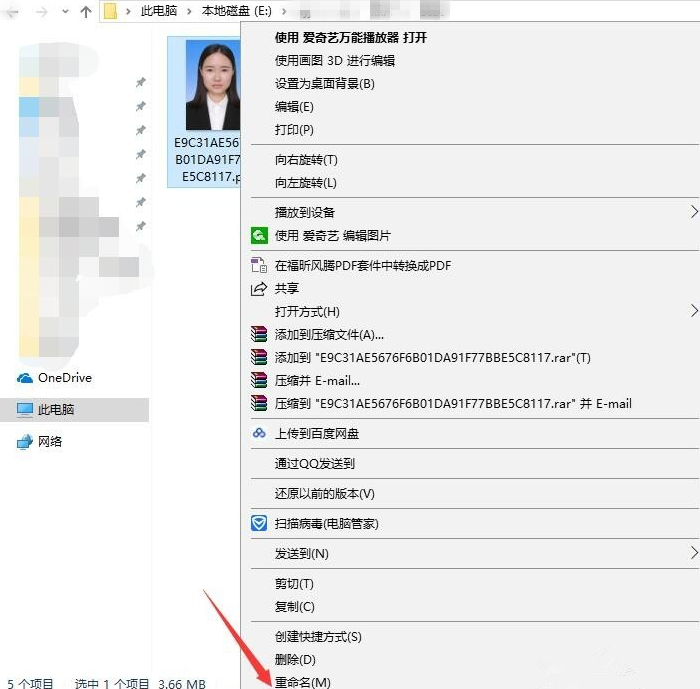Select 向左旋转(L)
This screenshot has height=689, width=700.
click(x=306, y=183)
